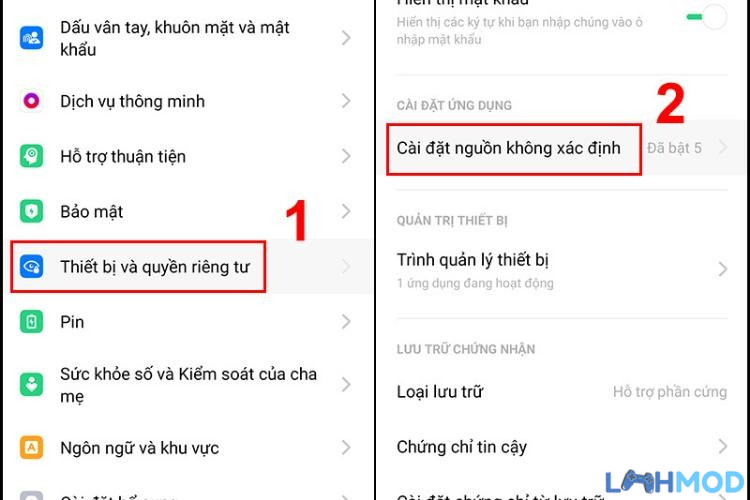The image size is (750, 500).
Task: Tap the Đã bật 5 status text
Action: point(674,148)
